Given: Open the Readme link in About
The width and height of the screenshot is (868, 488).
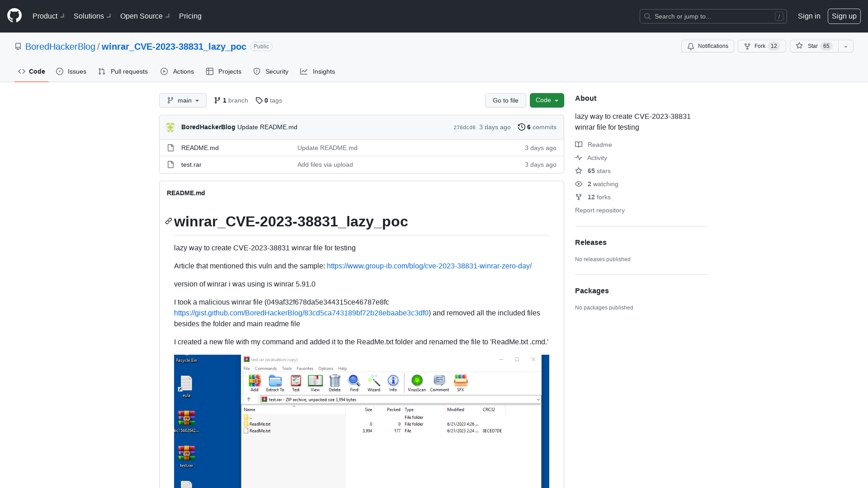Looking at the screenshot, I should [x=594, y=145].
